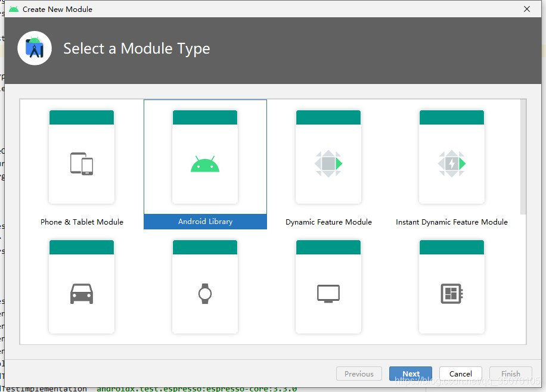The width and height of the screenshot is (546, 392).
Task: Select the Android Things board module icon
Action: (452, 294)
